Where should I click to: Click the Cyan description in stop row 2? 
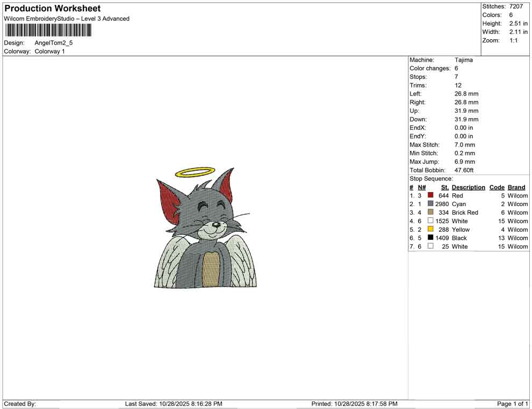[x=459, y=204]
